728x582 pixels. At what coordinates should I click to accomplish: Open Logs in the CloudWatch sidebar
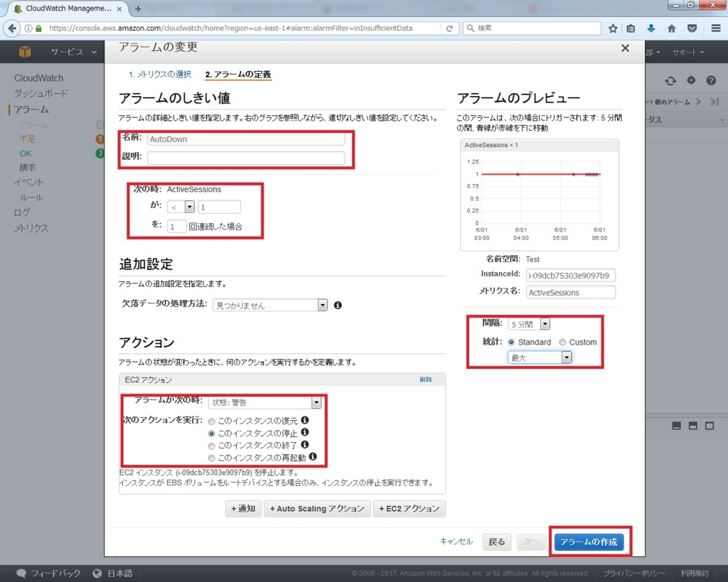pyautogui.click(x=22, y=212)
